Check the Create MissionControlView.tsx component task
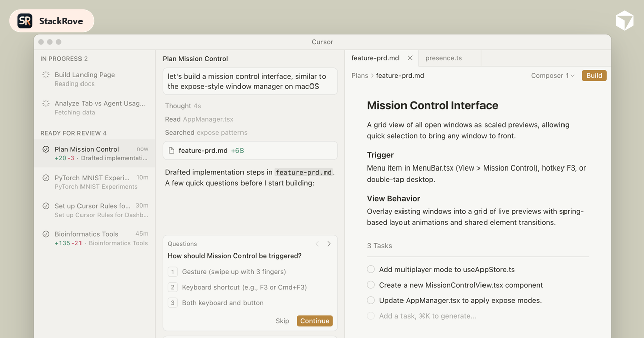 tap(371, 285)
